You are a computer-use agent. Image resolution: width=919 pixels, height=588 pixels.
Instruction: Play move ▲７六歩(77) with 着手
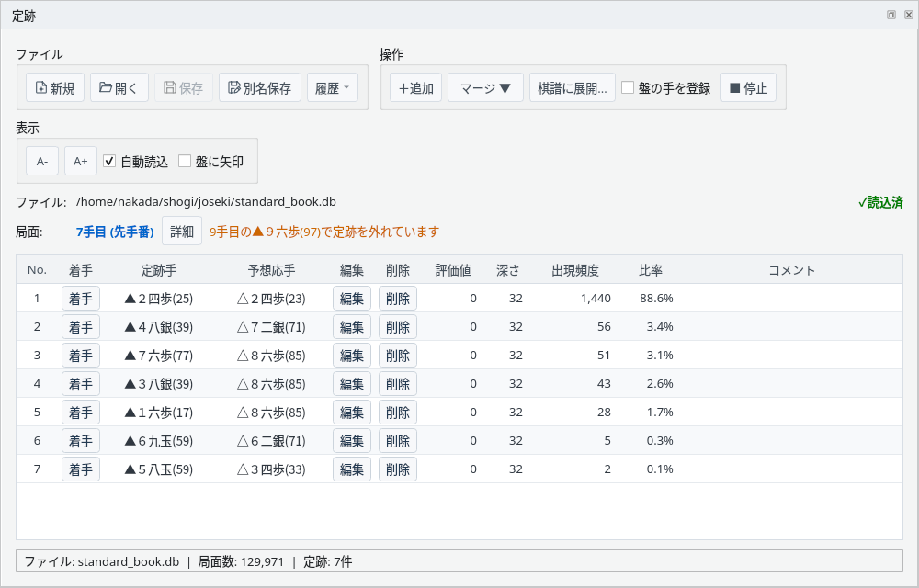(x=81, y=356)
